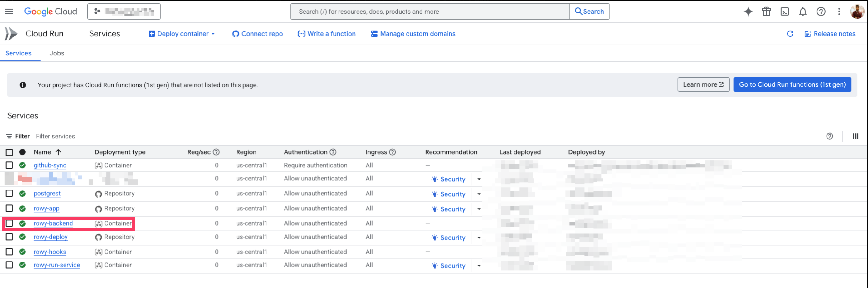Click the info icon in the banner
Viewport: 868px width, 288px height.
point(22,85)
